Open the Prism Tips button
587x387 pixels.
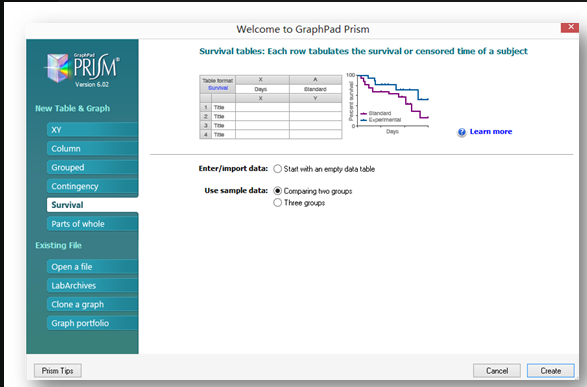(58, 371)
